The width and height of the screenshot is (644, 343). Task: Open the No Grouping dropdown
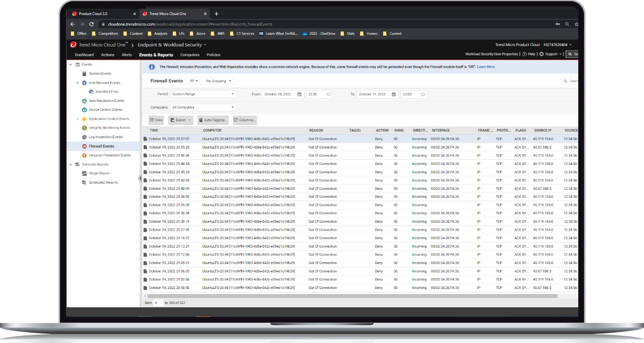pyautogui.click(x=219, y=81)
